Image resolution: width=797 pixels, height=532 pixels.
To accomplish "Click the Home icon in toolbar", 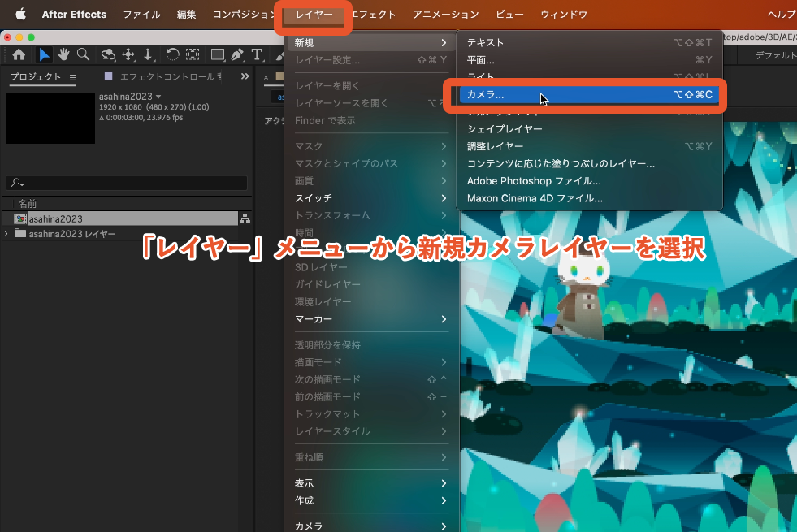I will (19, 54).
